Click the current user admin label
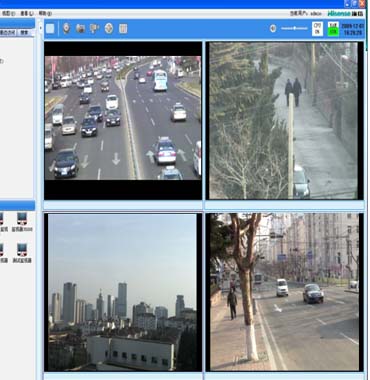 pos(306,14)
